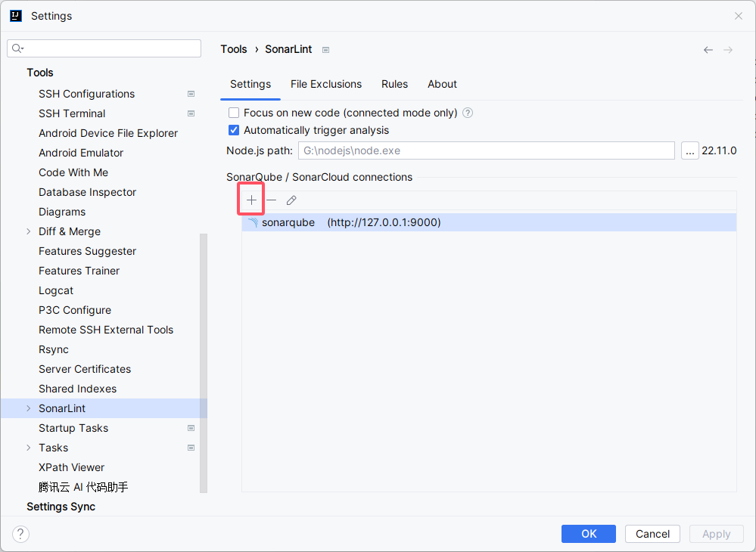Click into the settings search field
Viewport: 756px width, 552px height.
pos(104,48)
